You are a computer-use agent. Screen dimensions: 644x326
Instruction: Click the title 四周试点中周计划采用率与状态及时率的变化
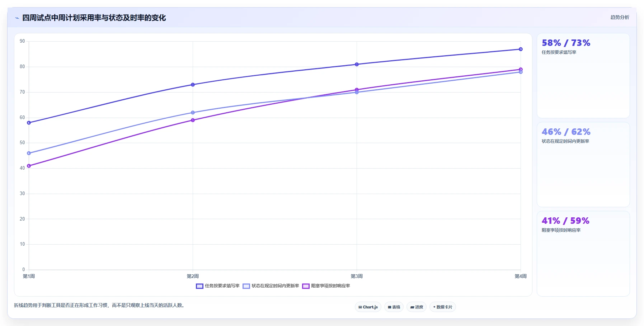[94, 18]
